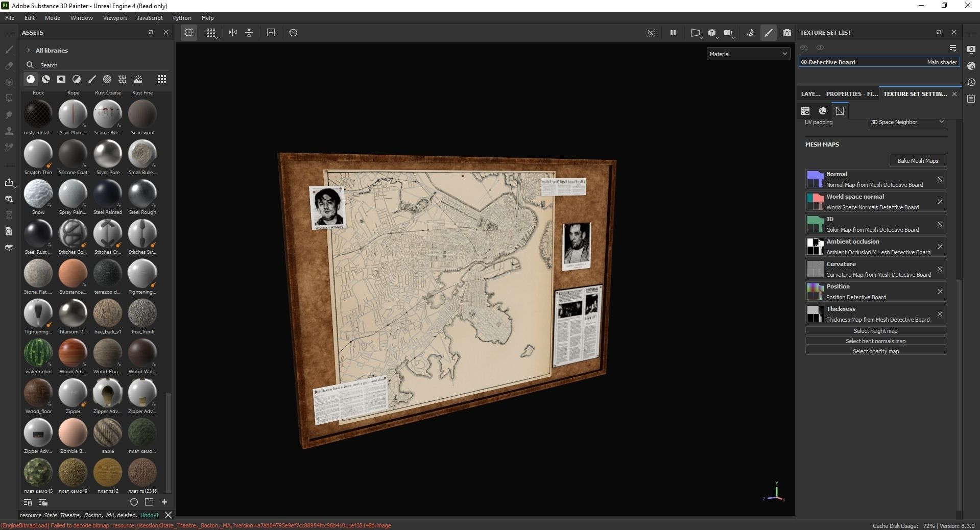This screenshot has width=980, height=530.
Task: Click the Bake Mesh Maps button
Action: pyautogui.click(x=918, y=161)
